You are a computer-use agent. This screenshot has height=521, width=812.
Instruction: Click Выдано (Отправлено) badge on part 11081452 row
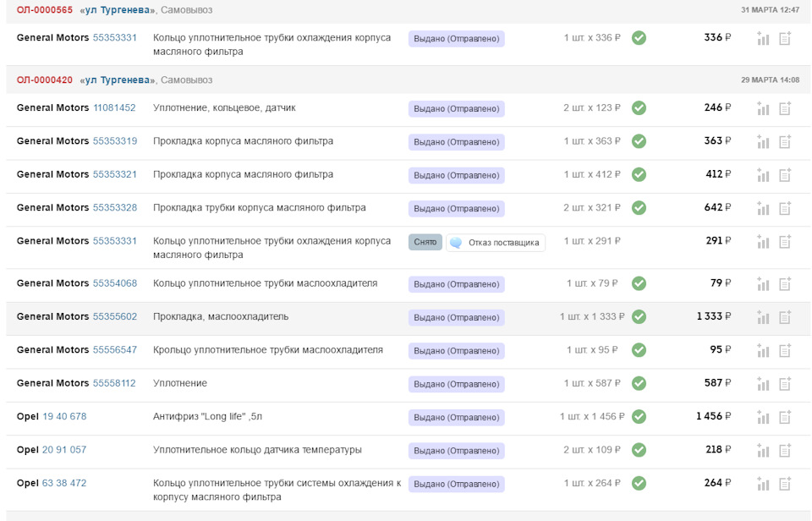(x=454, y=107)
